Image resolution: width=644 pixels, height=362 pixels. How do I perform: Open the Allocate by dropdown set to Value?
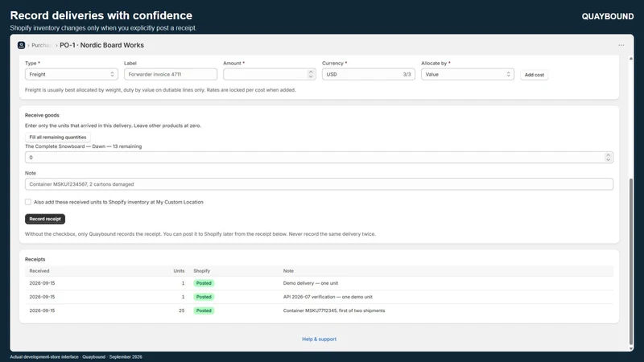(x=468, y=74)
